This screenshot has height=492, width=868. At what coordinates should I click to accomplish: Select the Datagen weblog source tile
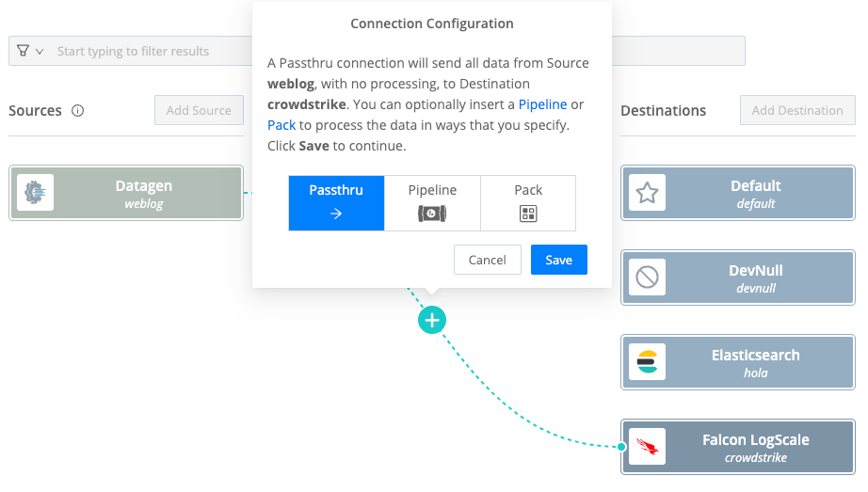click(126, 193)
